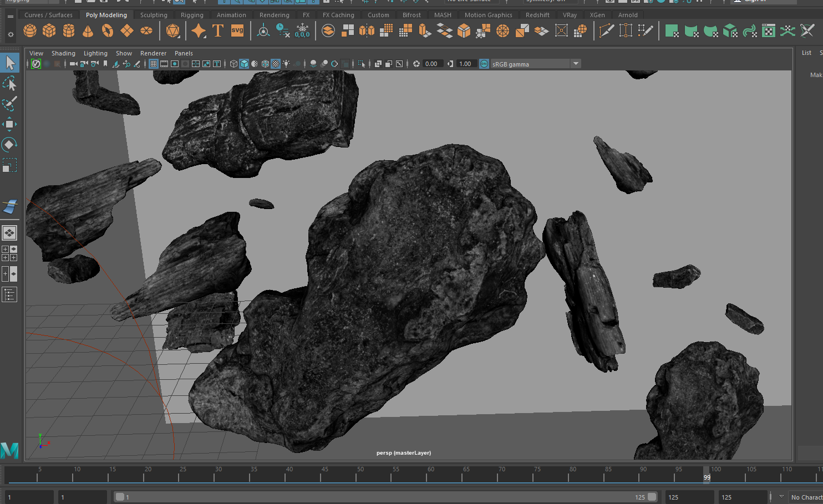823x504 pixels.
Task: Choose the Select tool arrow in toolbox
Action: [9, 63]
